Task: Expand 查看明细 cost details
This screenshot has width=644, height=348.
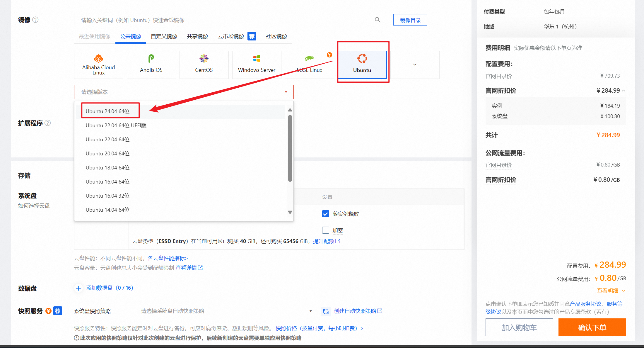Action: point(611,291)
